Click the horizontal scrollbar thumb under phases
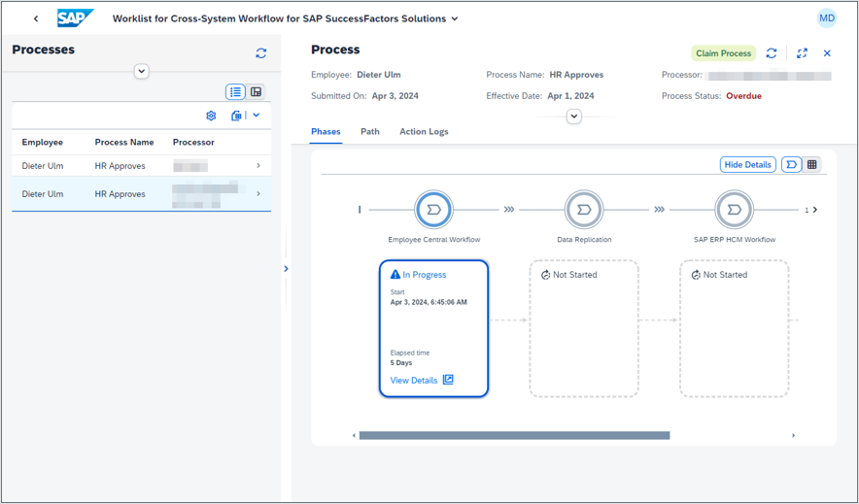 (514, 436)
